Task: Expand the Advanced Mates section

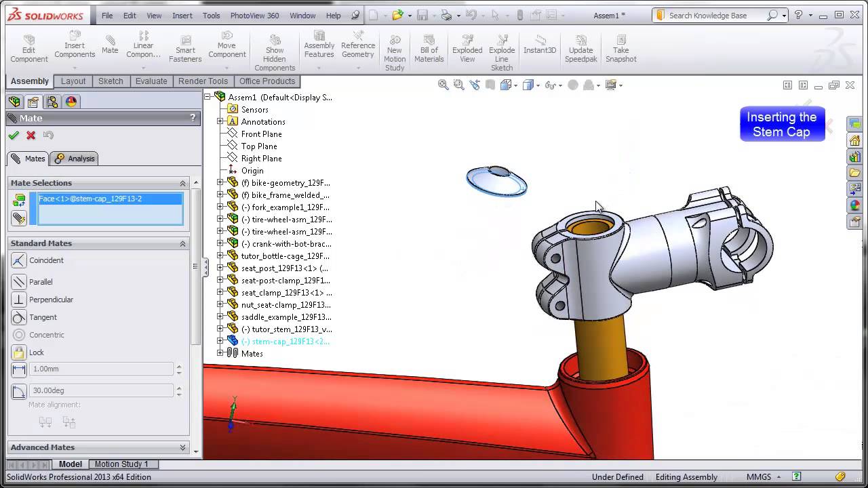Action: 182,447
